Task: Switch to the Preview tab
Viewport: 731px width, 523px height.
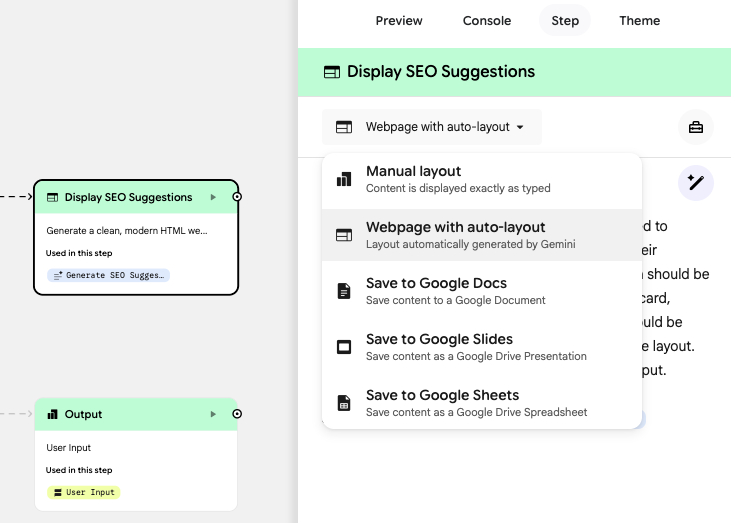Action: (x=399, y=20)
